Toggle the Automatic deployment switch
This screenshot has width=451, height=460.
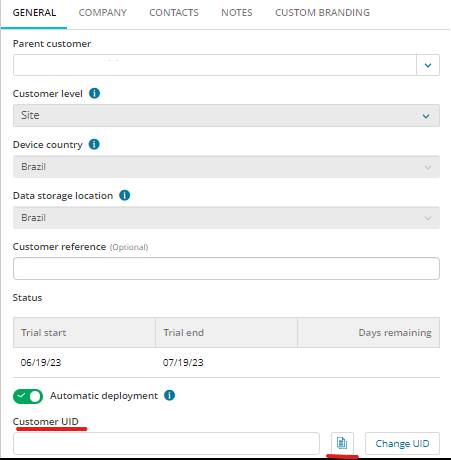[x=28, y=396]
